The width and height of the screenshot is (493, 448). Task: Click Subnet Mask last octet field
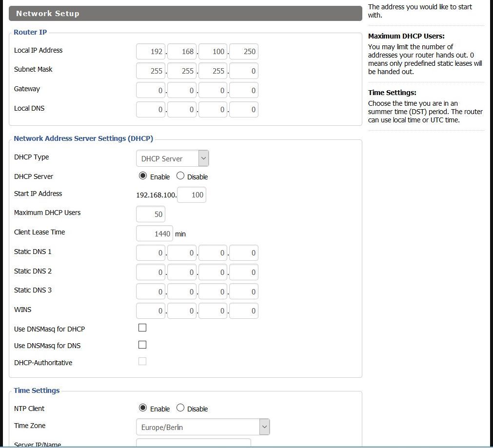(244, 71)
